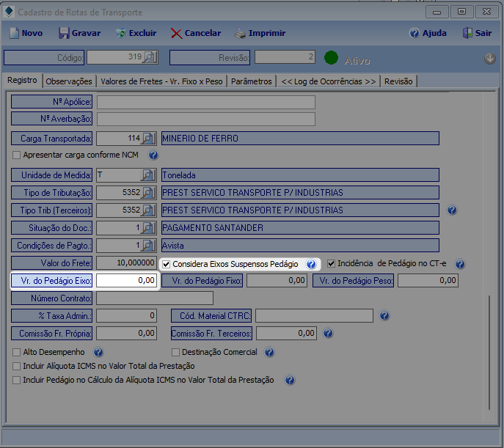Cancel editing with the Cancelar button
The width and height of the screenshot is (504, 448).
click(x=196, y=33)
